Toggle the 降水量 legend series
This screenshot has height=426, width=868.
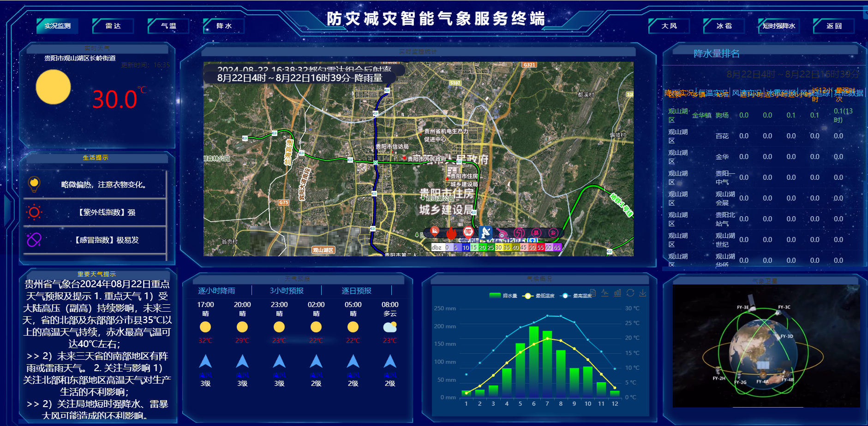click(503, 296)
